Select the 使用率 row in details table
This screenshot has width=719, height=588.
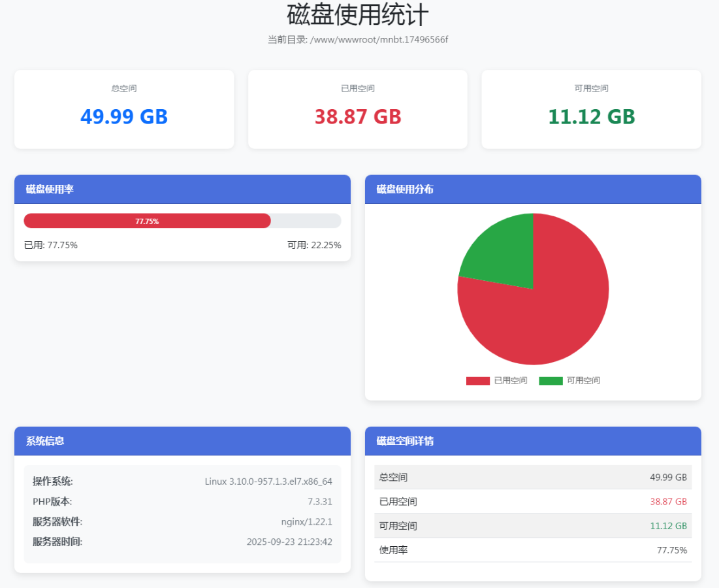click(x=533, y=550)
